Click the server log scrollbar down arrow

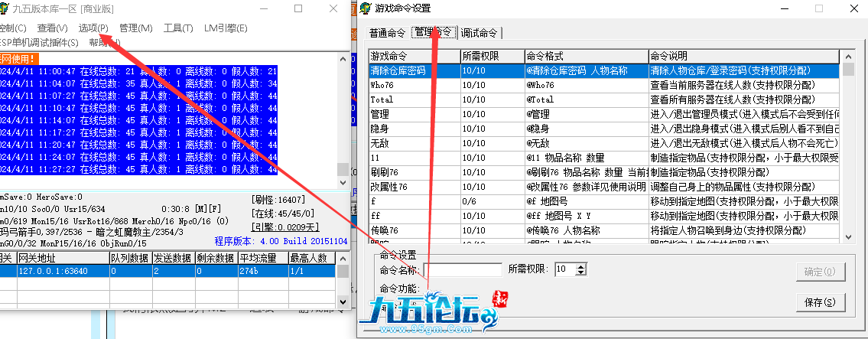(343, 182)
